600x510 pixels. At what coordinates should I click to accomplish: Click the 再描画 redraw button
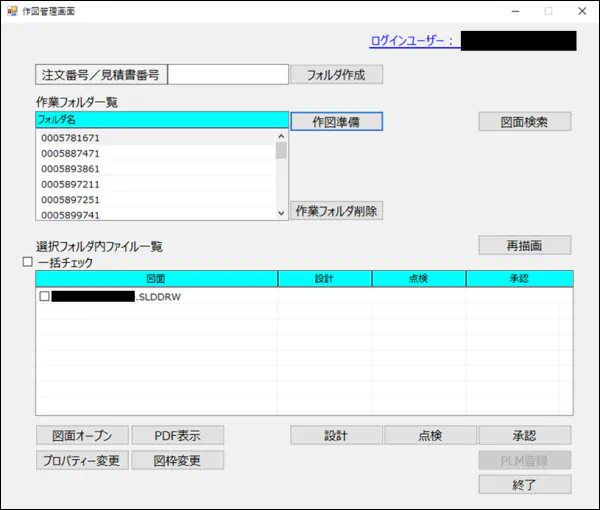pos(525,245)
